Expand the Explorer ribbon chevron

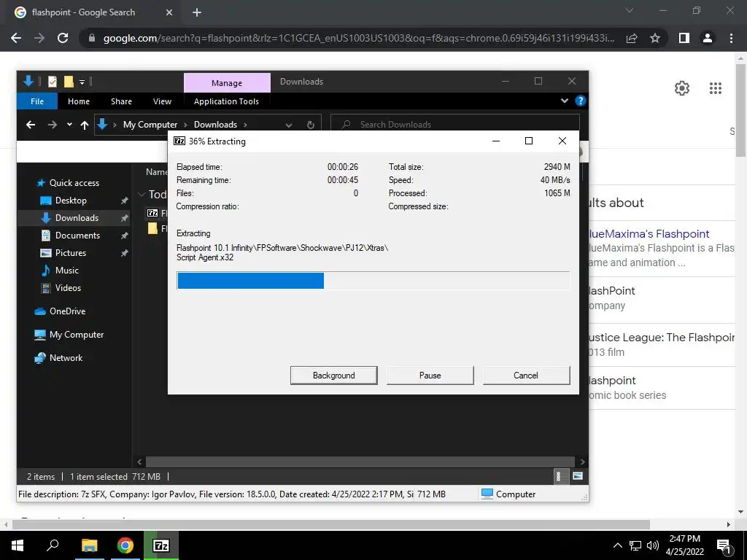pos(565,101)
